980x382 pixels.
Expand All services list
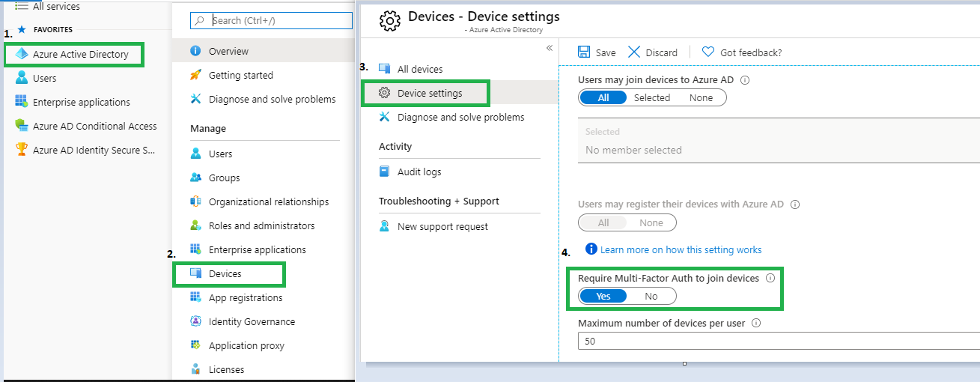click(x=56, y=6)
